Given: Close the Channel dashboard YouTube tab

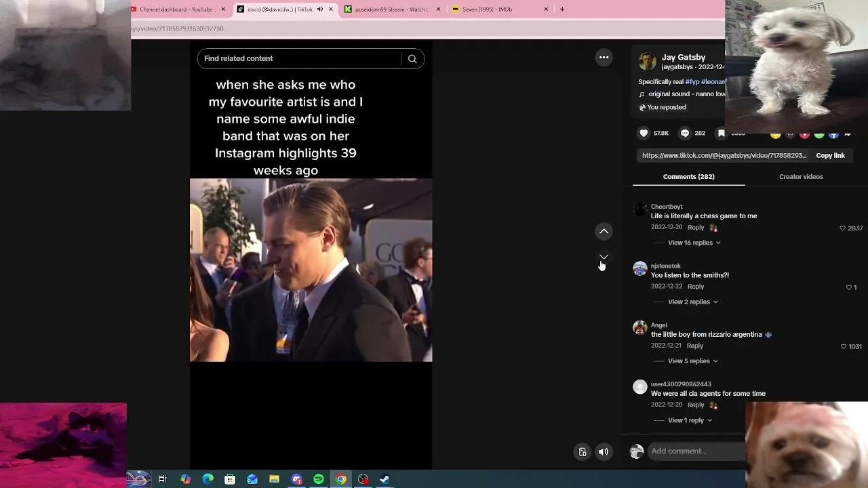Looking at the screenshot, I should [x=223, y=9].
